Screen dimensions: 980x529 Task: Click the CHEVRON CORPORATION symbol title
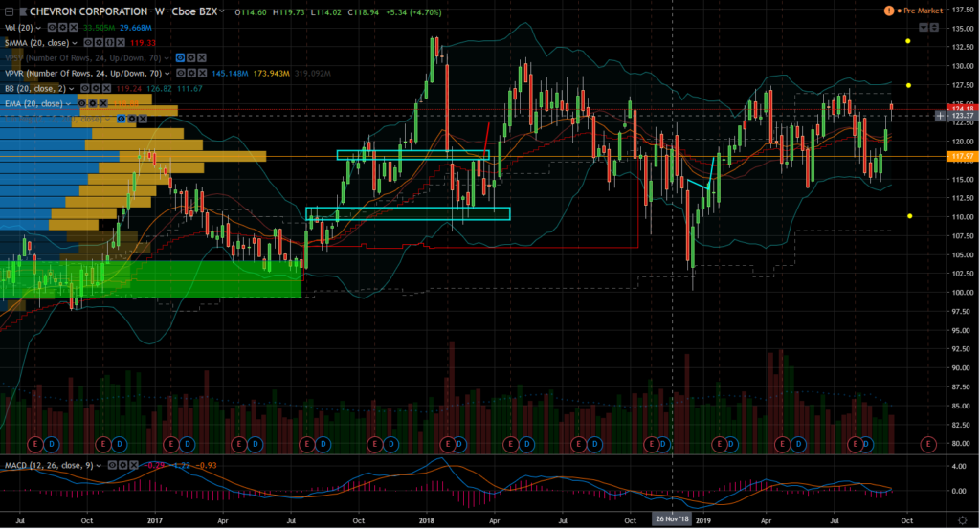pyautogui.click(x=89, y=11)
